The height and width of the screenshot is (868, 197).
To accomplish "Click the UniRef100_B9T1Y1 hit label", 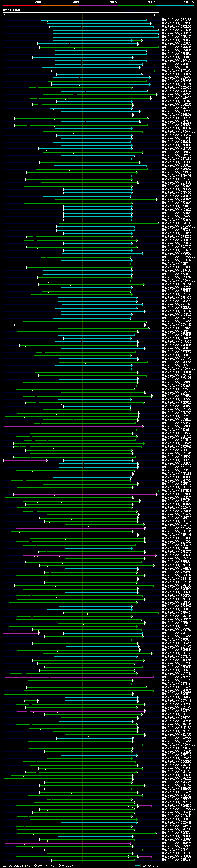I will pyautogui.click(x=177, y=71).
